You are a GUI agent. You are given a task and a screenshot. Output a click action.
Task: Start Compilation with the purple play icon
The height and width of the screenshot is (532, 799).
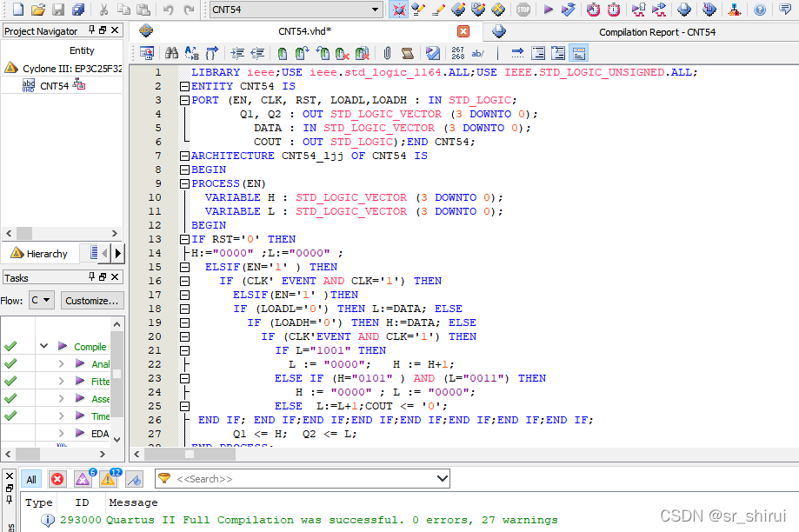[549, 10]
